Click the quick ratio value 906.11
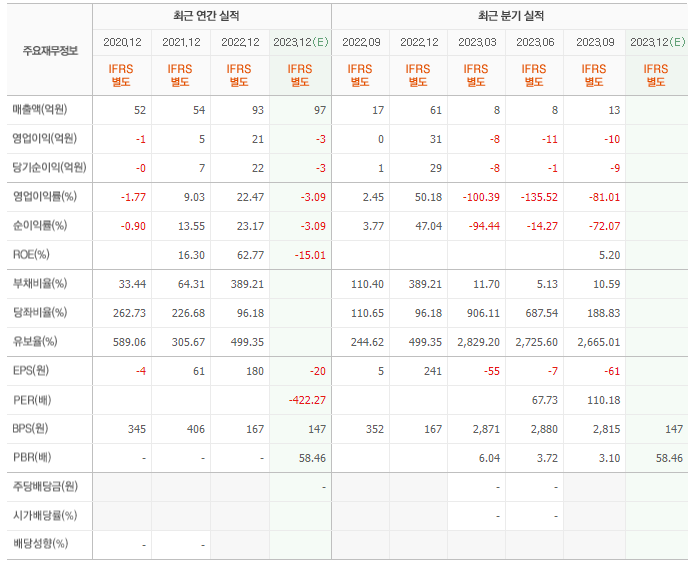The height and width of the screenshot is (562, 694). point(483,314)
